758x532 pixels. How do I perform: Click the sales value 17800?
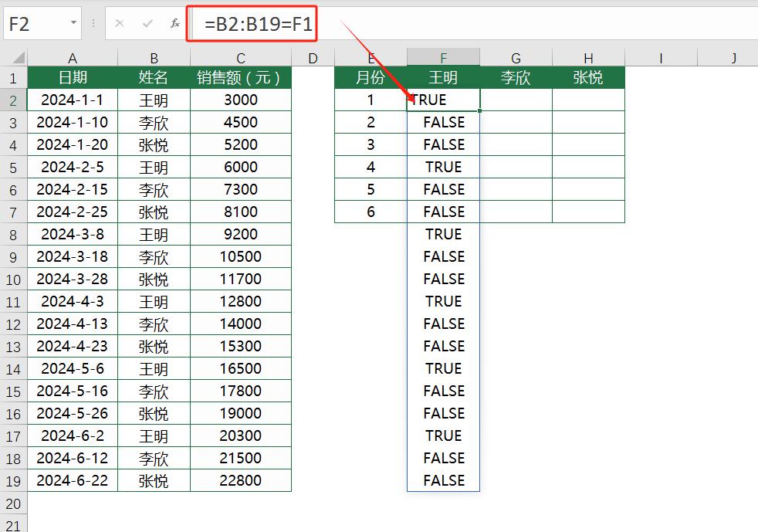pyautogui.click(x=241, y=391)
